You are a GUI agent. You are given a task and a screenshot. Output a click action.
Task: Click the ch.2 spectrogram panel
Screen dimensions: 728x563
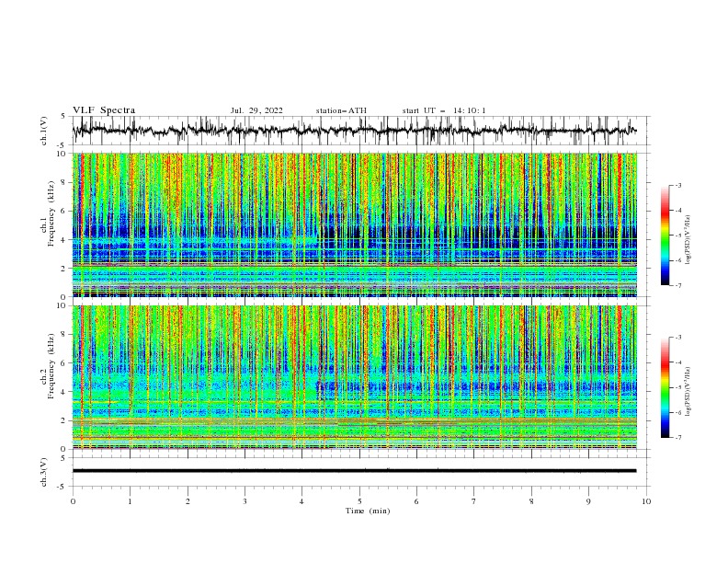point(355,377)
